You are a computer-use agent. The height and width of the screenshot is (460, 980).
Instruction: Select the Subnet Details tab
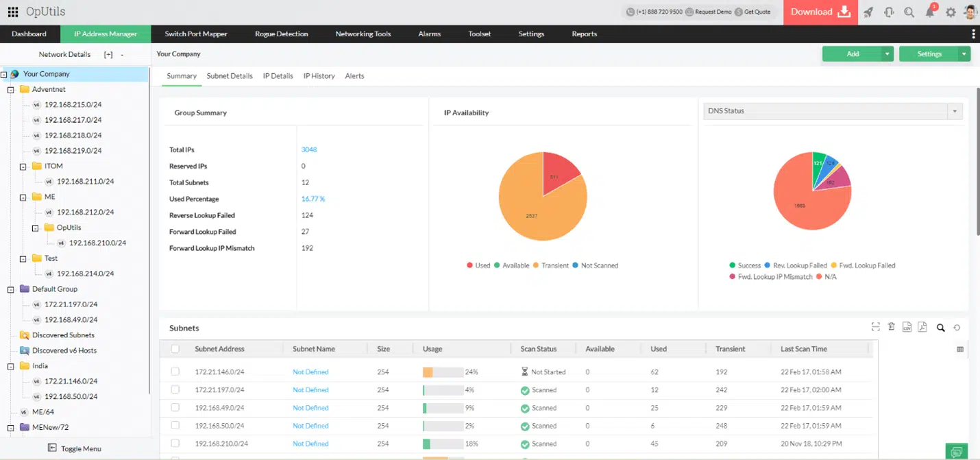(x=230, y=76)
